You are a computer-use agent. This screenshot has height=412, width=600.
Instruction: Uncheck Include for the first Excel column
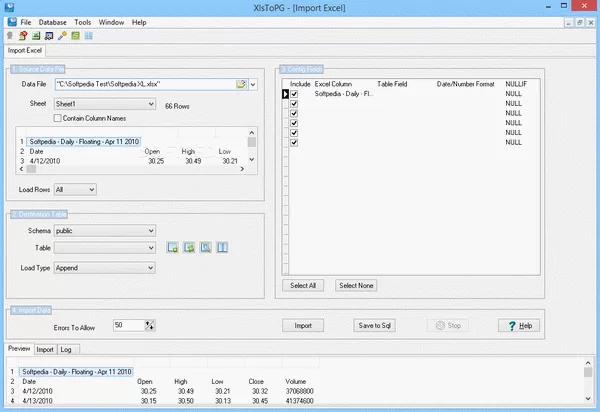tap(293, 94)
